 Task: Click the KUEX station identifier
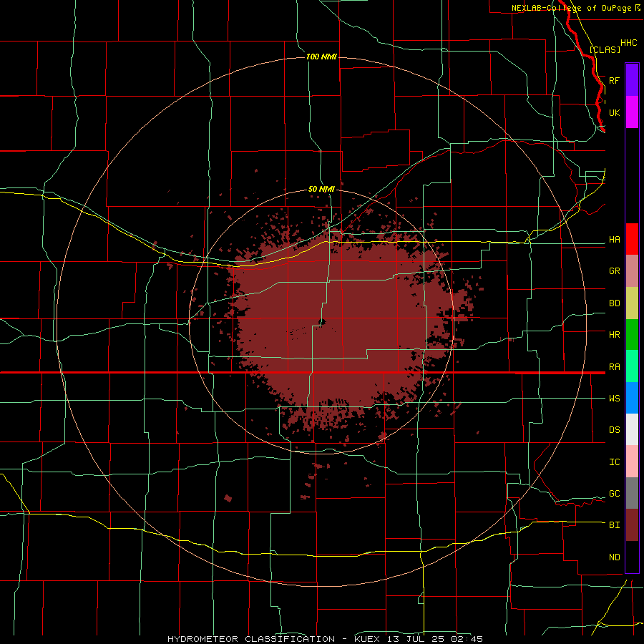[x=367, y=639]
